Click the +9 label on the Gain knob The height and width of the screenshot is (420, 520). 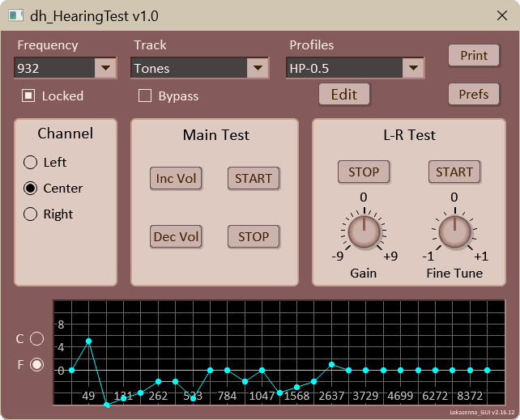coord(390,257)
